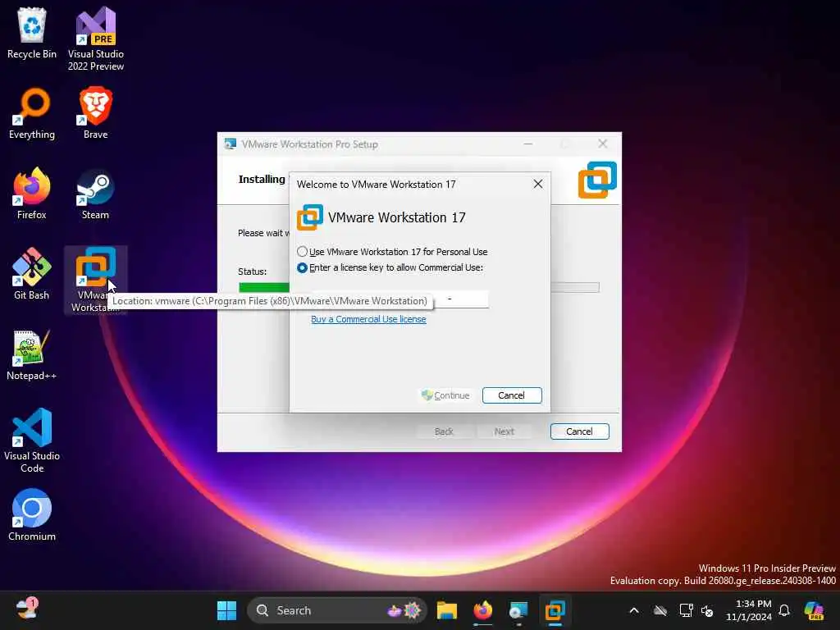Click the Next button in Setup window

[x=504, y=431]
